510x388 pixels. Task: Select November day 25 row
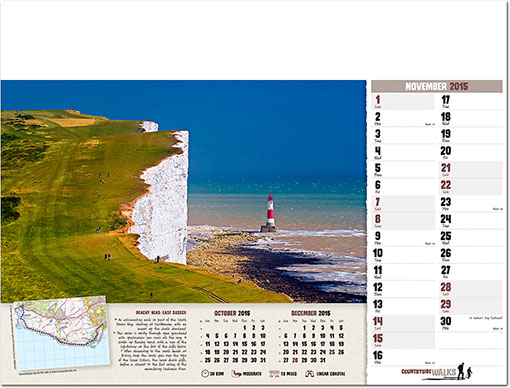tap(471, 237)
